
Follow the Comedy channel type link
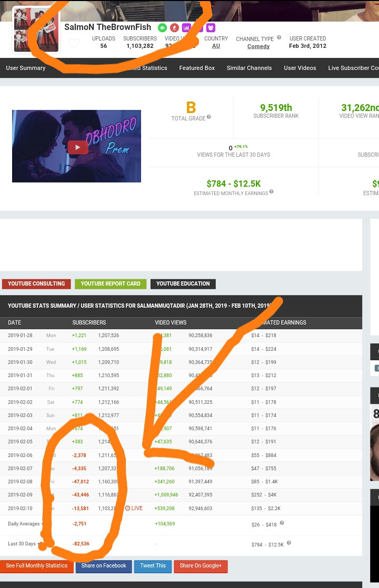(258, 46)
